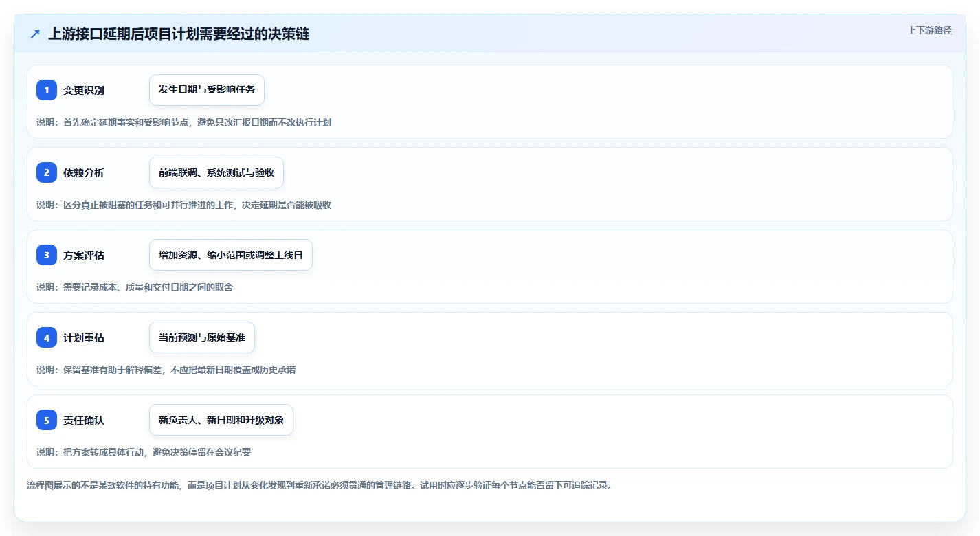This screenshot has width=980, height=536.
Task: Click the step number 2 badge
Action: pos(47,172)
